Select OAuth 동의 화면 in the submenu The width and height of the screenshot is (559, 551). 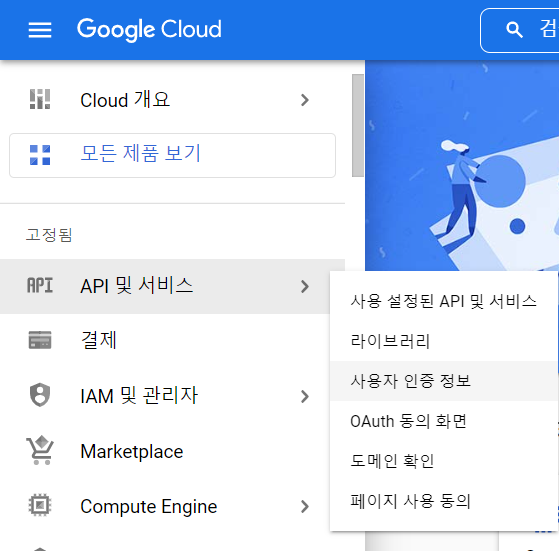coord(444,421)
